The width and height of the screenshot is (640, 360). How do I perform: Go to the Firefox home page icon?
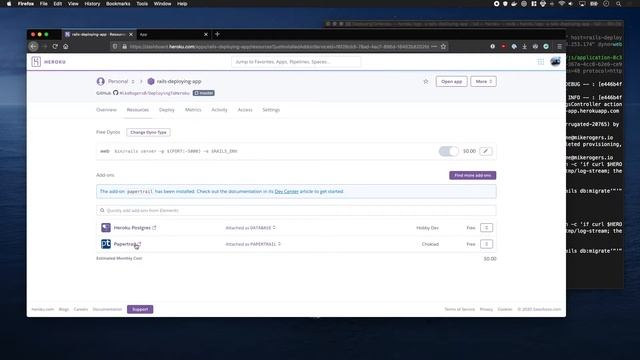(66, 47)
